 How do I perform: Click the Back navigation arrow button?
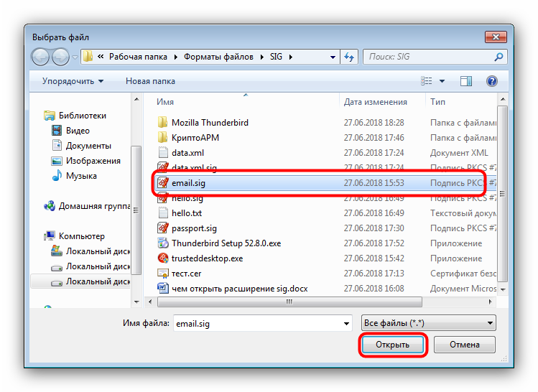pos(41,57)
